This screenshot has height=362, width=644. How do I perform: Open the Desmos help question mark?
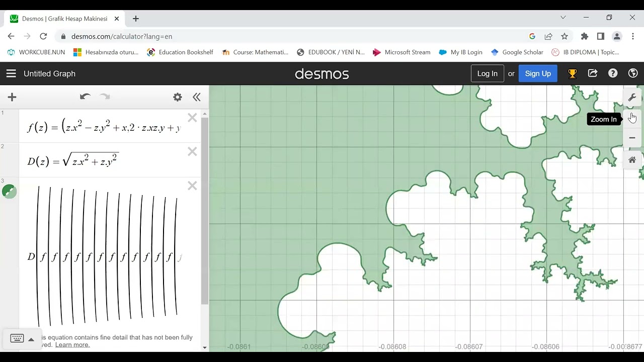(613, 73)
